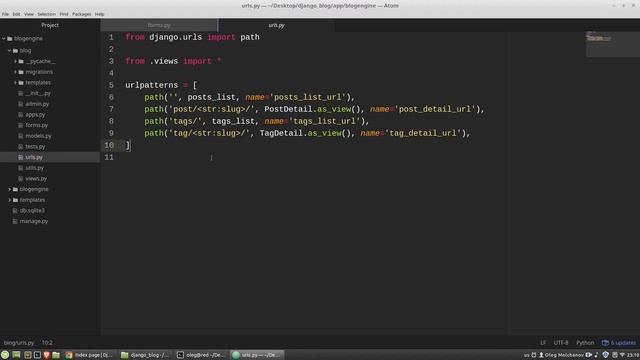Image resolution: width=640 pixels, height=360 pixels.
Task: Launch the terminal from the taskbar launcher
Action: 37,355
